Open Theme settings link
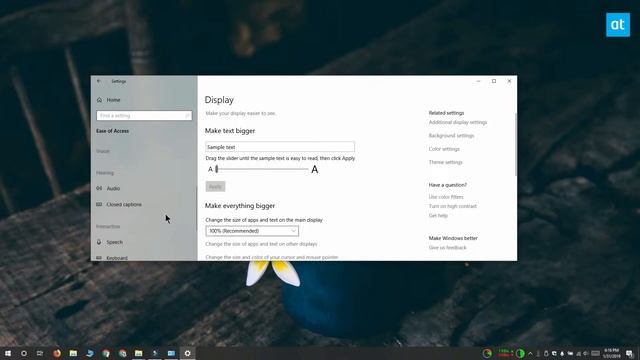640x360 pixels. pos(445,162)
